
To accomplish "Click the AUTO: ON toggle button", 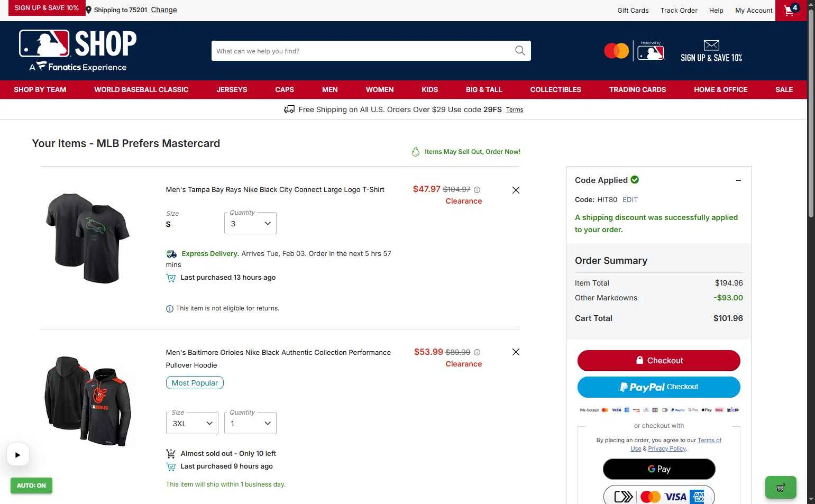I will pos(31,485).
